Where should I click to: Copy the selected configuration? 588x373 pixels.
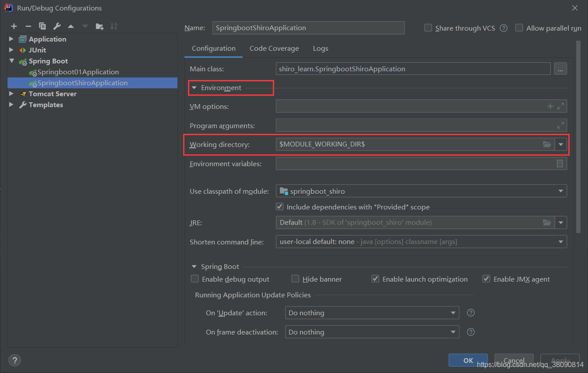tap(42, 27)
